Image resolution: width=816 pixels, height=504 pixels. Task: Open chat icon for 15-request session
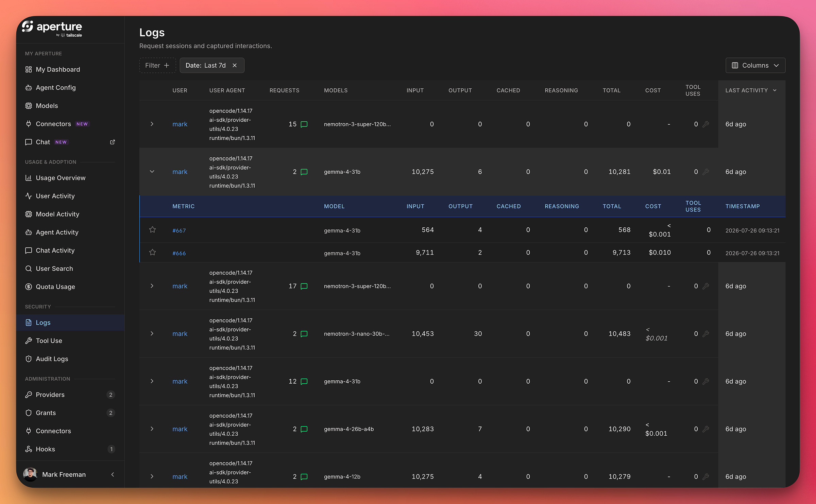click(x=304, y=124)
